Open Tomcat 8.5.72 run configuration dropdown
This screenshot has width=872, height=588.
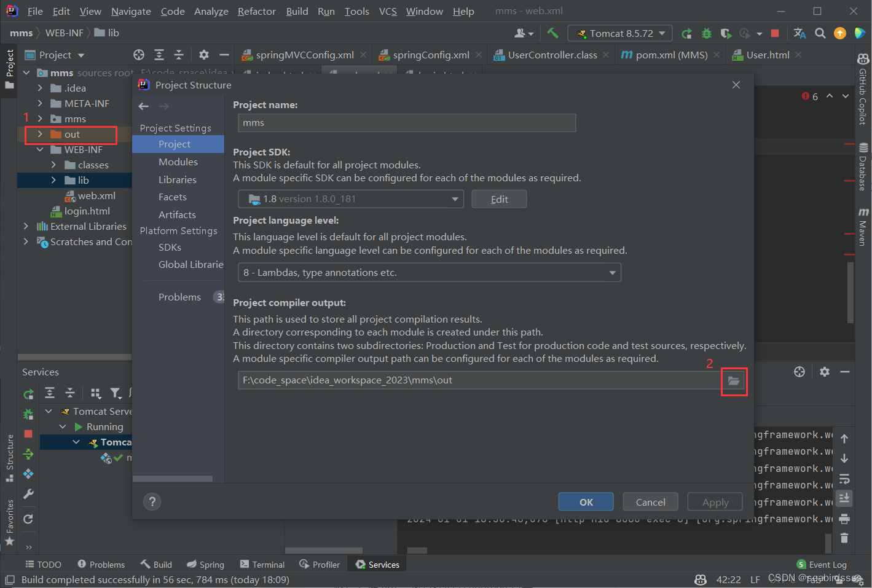coord(620,33)
